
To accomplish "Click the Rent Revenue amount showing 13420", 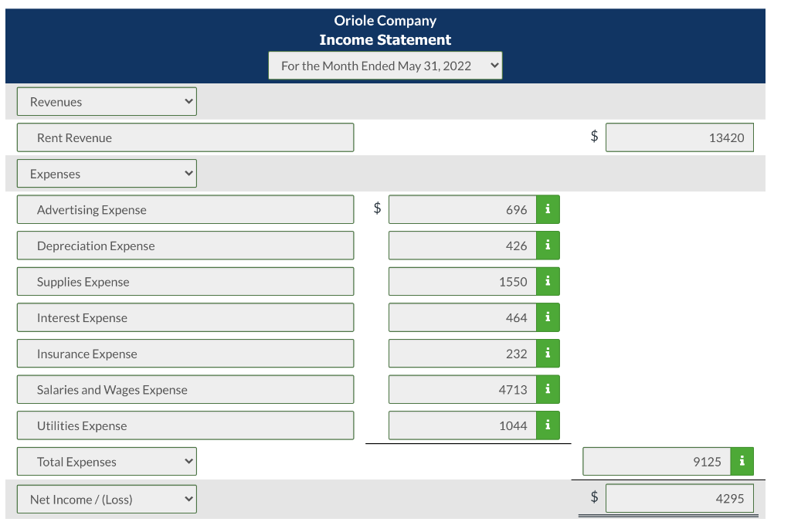I will (680, 137).
